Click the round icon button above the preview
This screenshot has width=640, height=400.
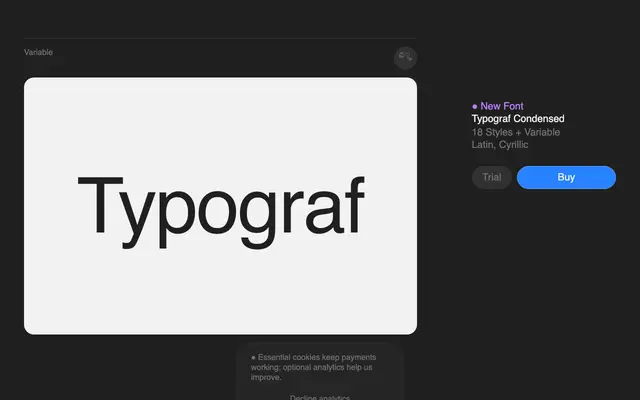(405, 58)
